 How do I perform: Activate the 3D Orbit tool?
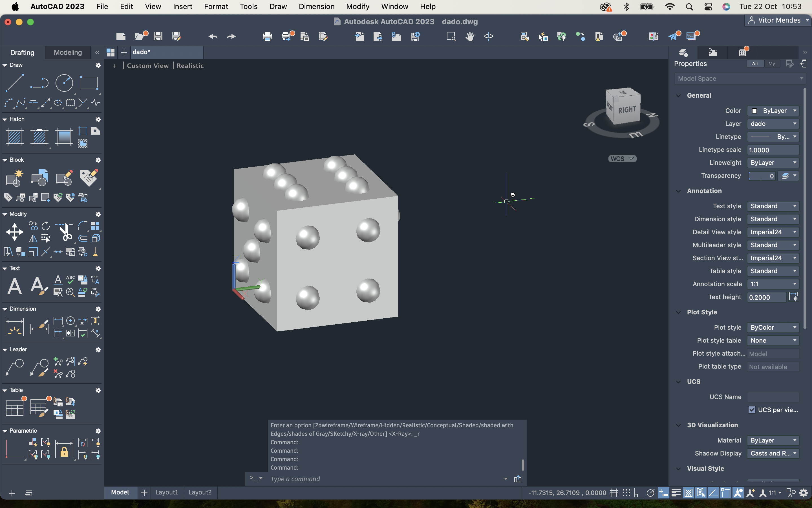[489, 36]
